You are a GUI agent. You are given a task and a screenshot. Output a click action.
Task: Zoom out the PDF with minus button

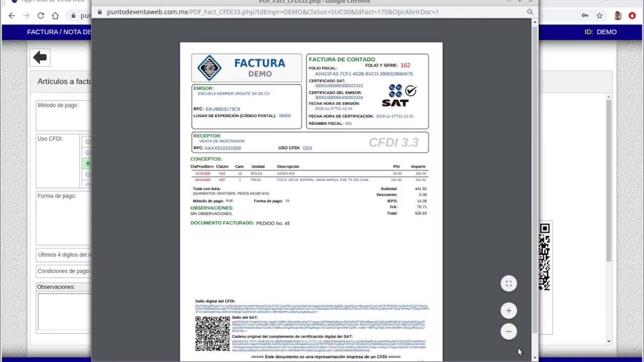[x=509, y=331]
